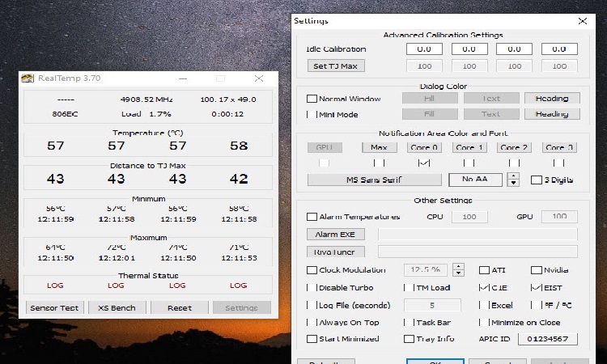Uncheck the checkbox beneath Core 0 button
Image resolution: width=607 pixels, height=364 pixels.
pos(424,163)
